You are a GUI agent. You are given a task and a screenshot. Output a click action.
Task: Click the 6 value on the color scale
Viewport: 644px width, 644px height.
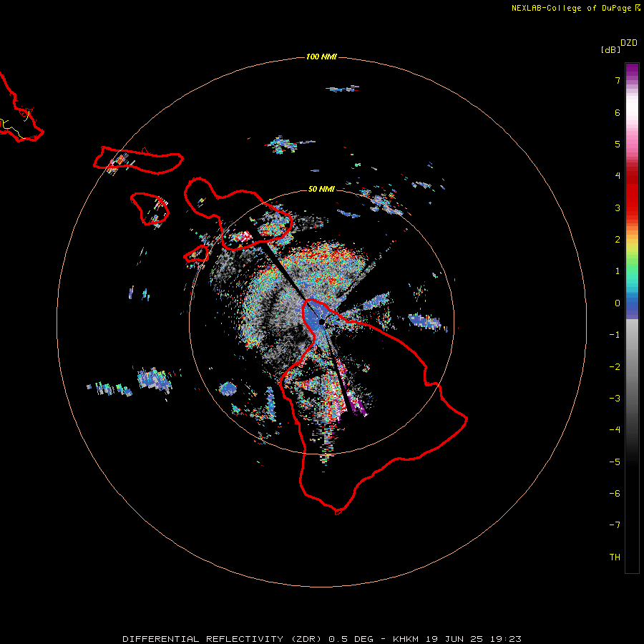[x=618, y=112]
